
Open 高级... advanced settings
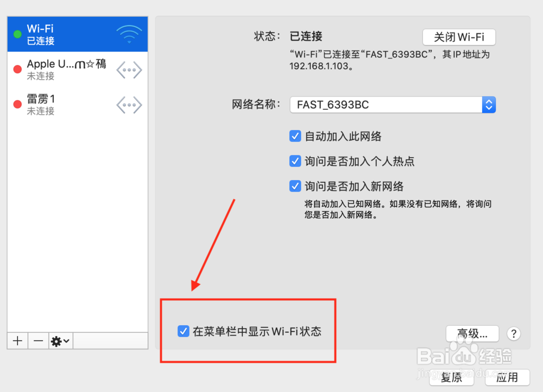pyautogui.click(x=472, y=334)
